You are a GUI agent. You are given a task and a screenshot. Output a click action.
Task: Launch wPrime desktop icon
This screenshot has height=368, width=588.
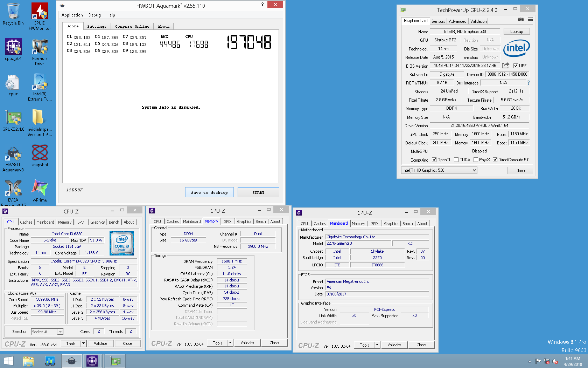pyautogui.click(x=40, y=191)
